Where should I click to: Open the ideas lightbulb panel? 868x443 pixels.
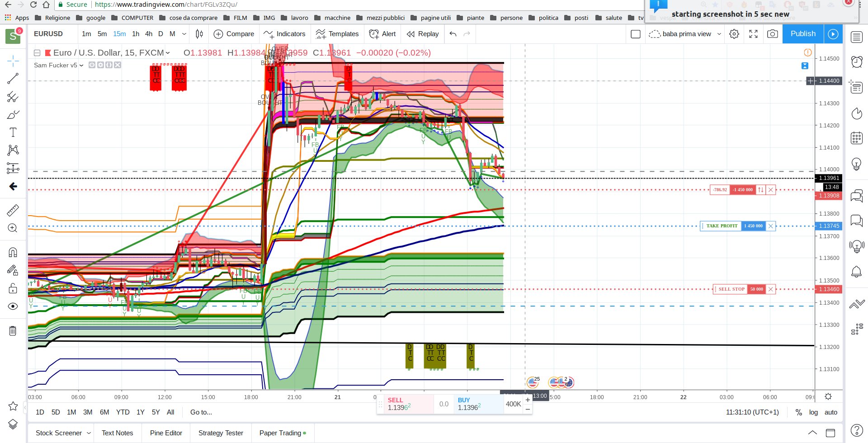[x=857, y=164]
